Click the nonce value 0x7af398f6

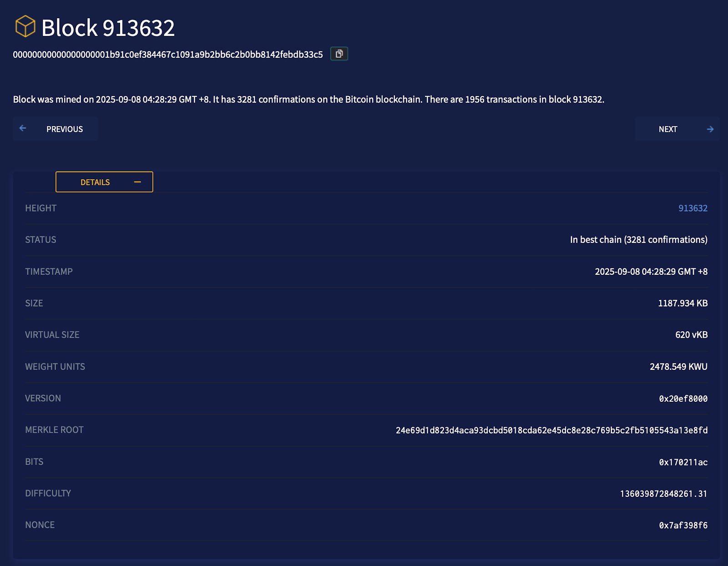683,526
